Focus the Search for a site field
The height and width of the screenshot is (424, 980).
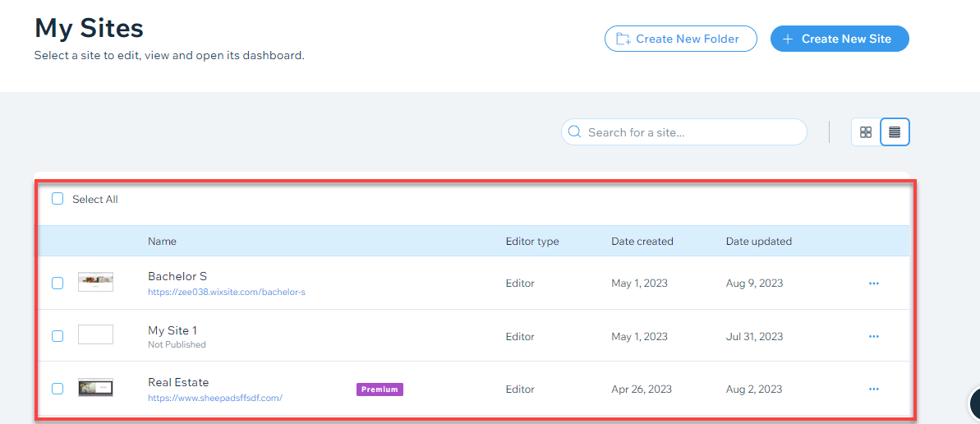pos(683,132)
